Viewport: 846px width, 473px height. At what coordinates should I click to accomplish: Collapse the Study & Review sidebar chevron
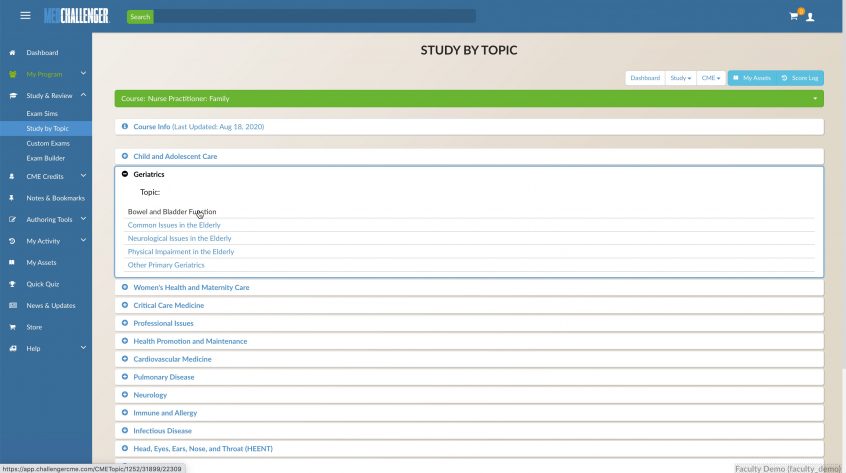83,95
